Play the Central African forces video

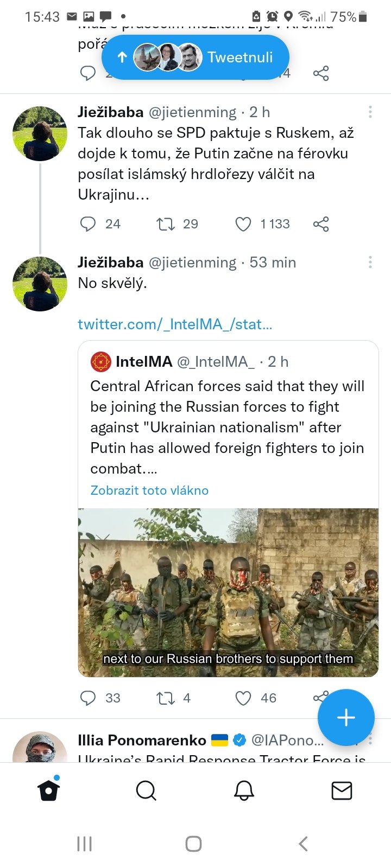(228, 592)
